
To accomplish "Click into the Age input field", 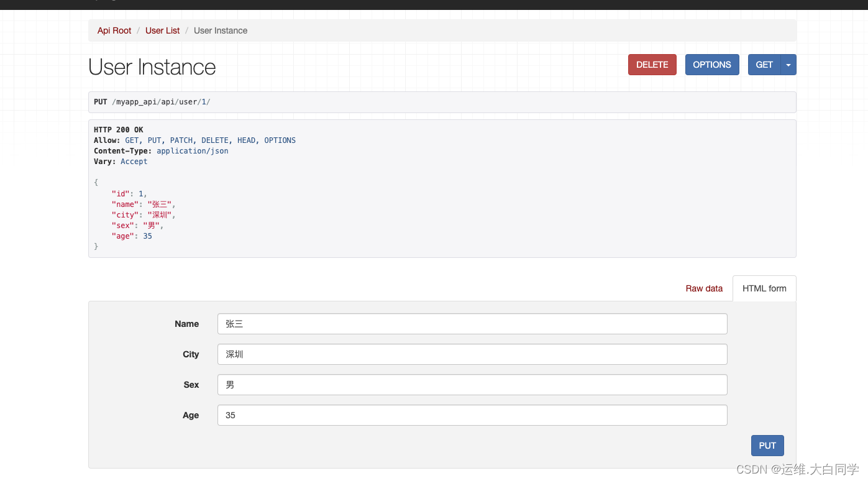I will (472, 415).
